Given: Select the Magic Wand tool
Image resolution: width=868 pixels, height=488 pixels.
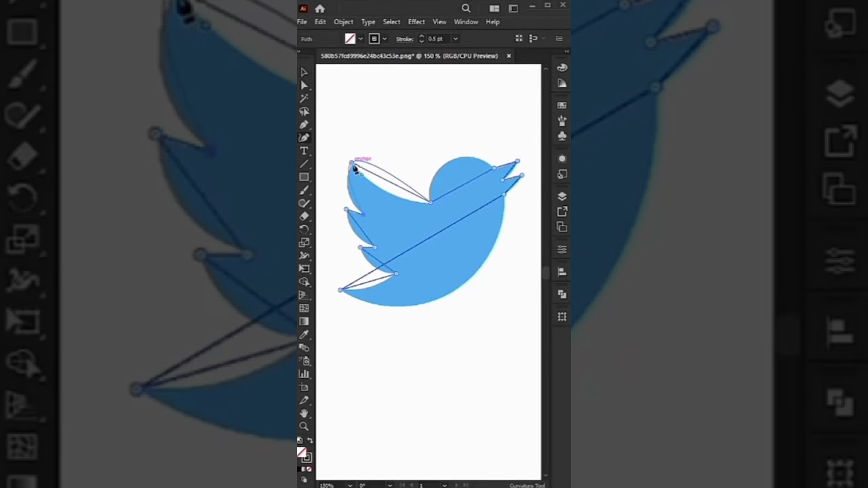Looking at the screenshot, I should coord(304,98).
